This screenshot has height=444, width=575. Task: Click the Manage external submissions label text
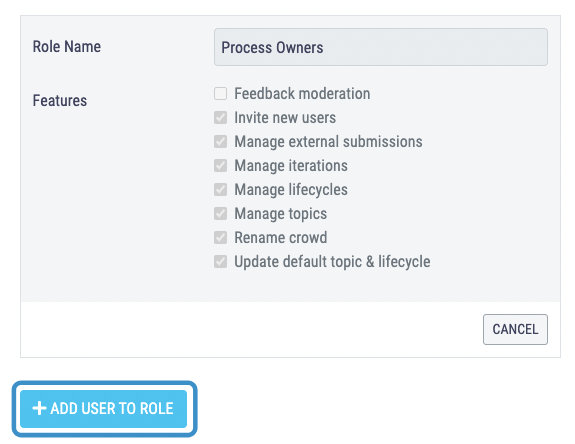328,142
